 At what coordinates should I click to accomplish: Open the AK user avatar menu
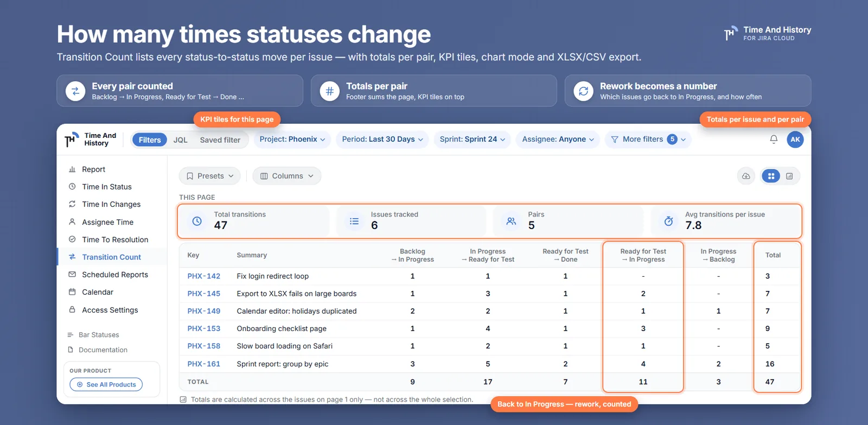[x=795, y=139]
